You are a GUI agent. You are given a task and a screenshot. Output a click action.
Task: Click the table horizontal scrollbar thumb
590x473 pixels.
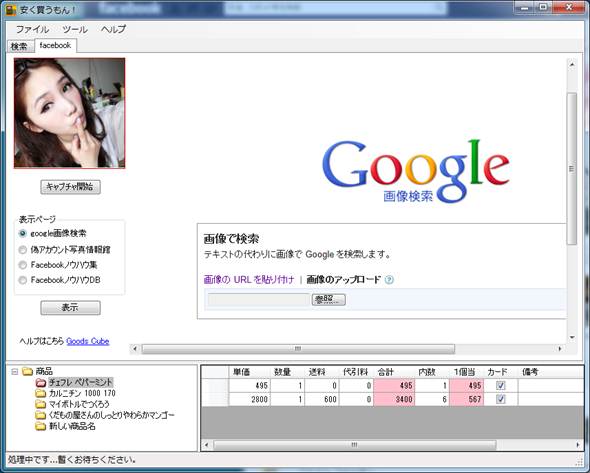354,445
